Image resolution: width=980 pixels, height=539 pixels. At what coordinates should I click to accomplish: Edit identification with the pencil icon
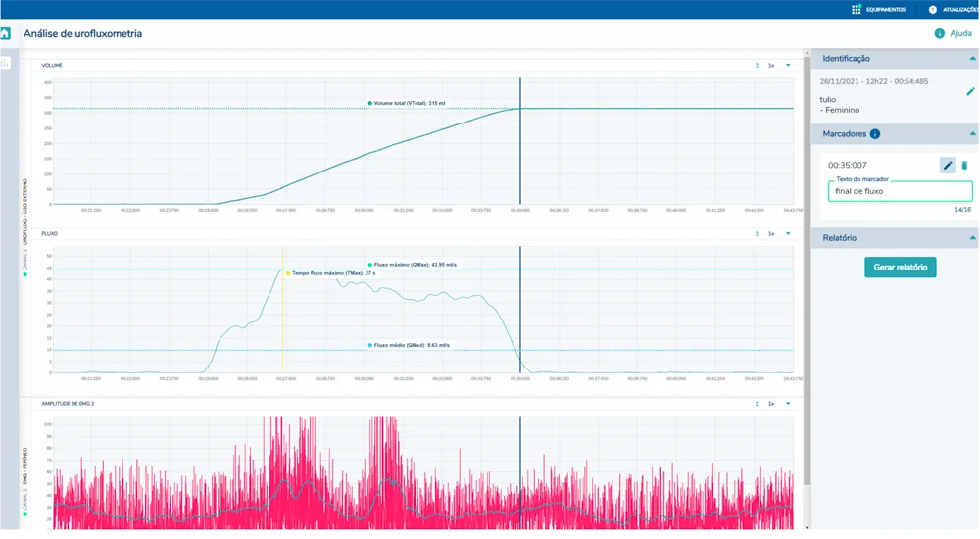tap(970, 92)
